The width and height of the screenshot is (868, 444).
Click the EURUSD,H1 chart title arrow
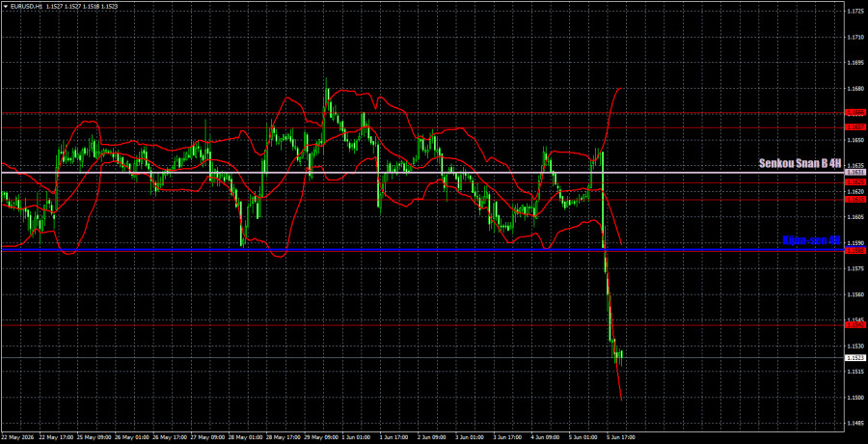pyautogui.click(x=5, y=6)
